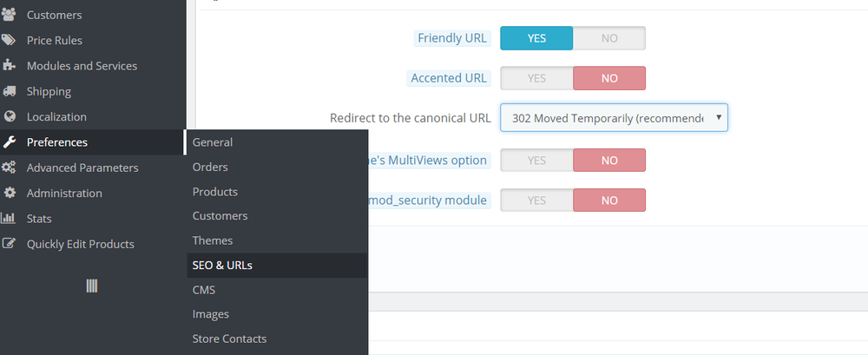Click the Friendly URL label
The width and height of the screenshot is (868, 355).
coord(452,38)
